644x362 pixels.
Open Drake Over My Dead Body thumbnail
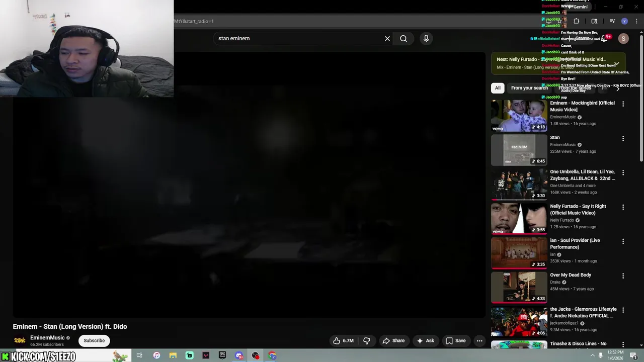pos(519,287)
